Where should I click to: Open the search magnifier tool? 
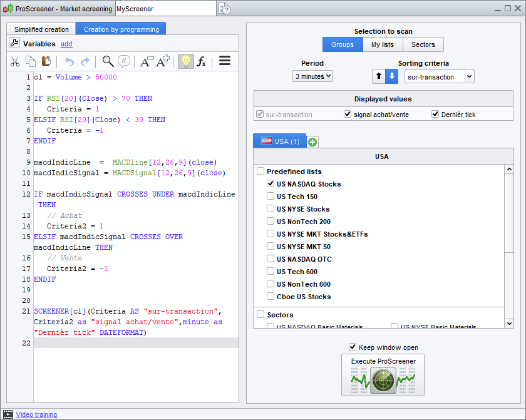tap(108, 61)
